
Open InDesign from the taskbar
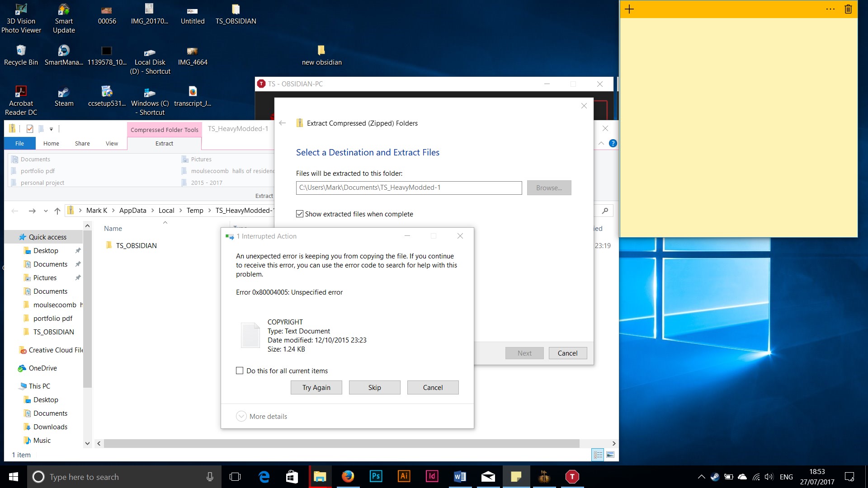432,476
